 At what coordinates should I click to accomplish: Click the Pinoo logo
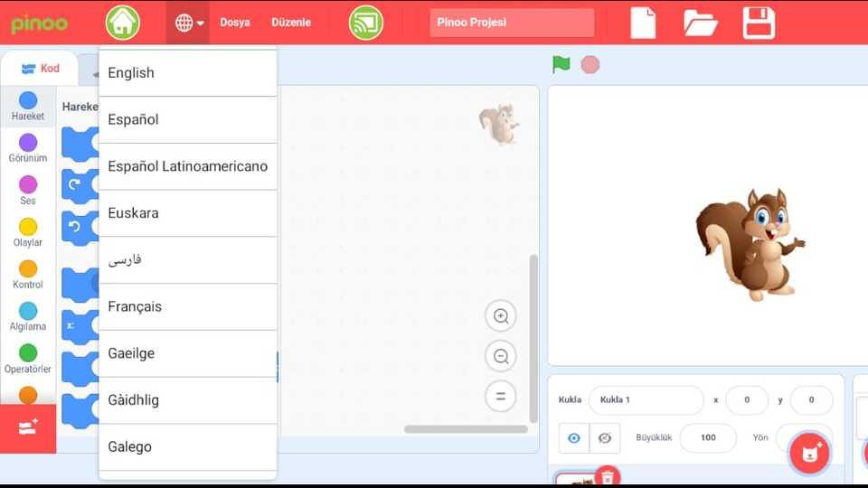39,23
